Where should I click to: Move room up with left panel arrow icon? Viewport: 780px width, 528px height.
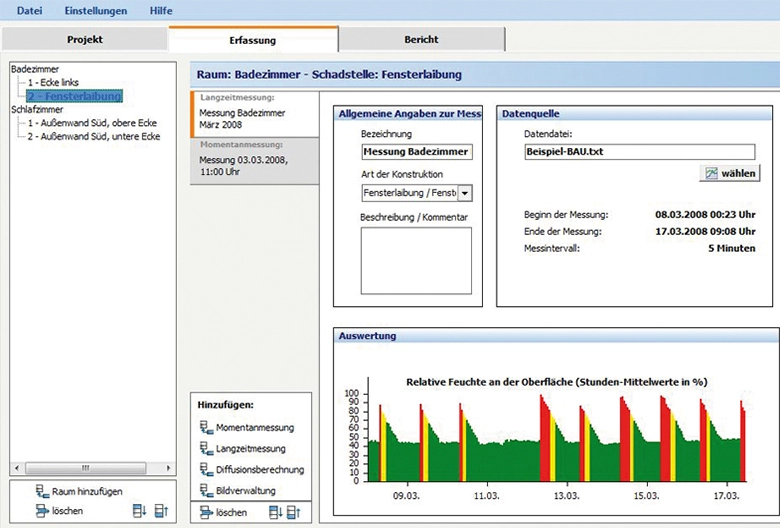point(161,510)
